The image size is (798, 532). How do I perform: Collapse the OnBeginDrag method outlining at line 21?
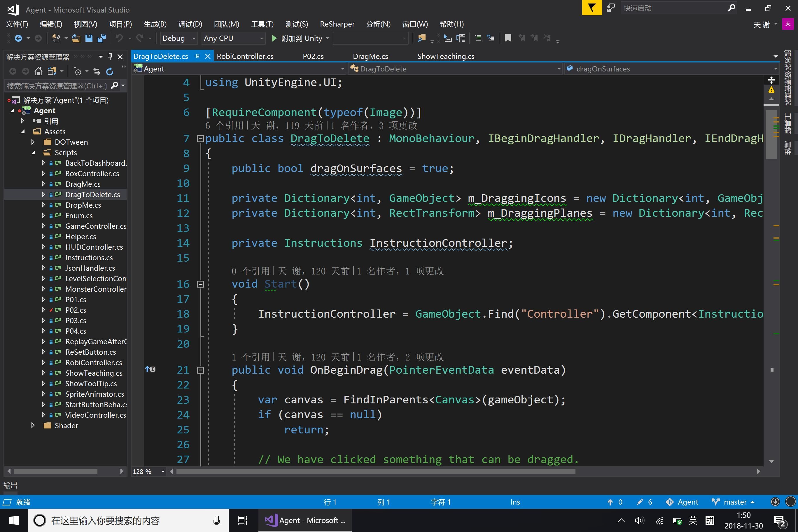(x=200, y=370)
